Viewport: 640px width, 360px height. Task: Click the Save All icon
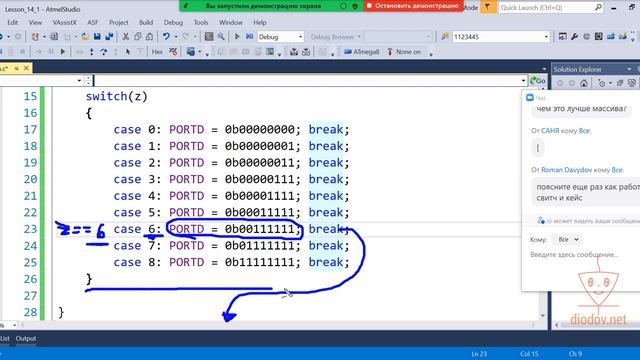point(109,37)
